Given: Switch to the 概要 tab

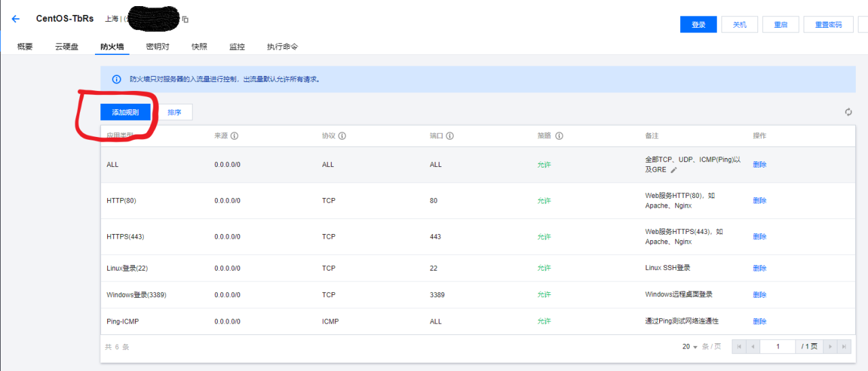Looking at the screenshot, I should pos(25,47).
